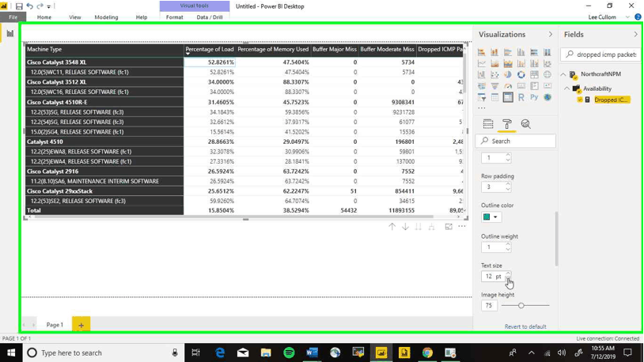Collapse the Visualizations pane chevron
Image resolution: width=644 pixels, height=362 pixels.
tap(551, 35)
